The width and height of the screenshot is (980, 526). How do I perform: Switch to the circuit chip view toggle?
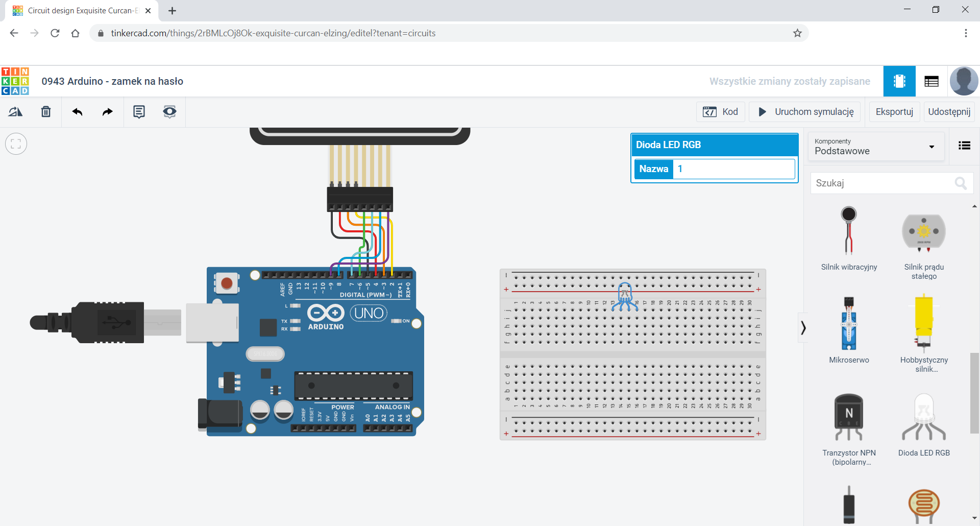click(x=899, y=81)
